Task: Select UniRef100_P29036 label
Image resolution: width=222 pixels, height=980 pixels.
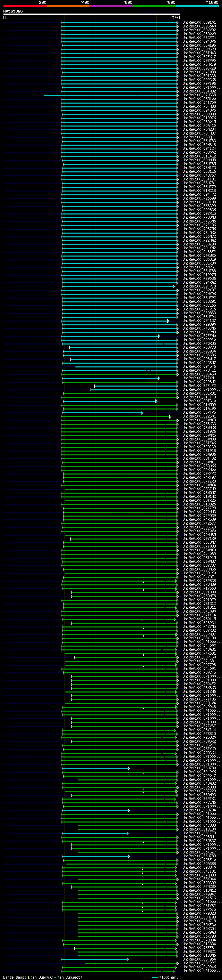Action: pyautogui.click(x=199, y=278)
